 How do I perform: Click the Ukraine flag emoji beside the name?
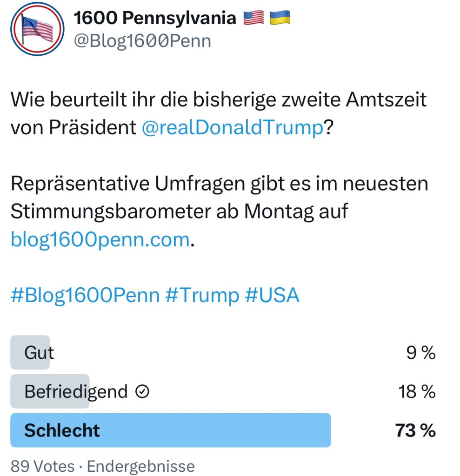(280, 18)
